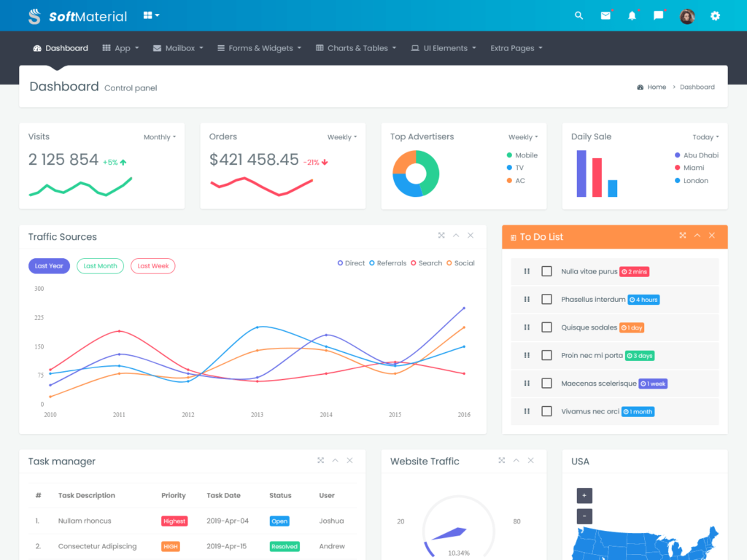This screenshot has width=747, height=560.
Task: Select the Last Week filter in Traffic Sources
Action: tap(152, 265)
